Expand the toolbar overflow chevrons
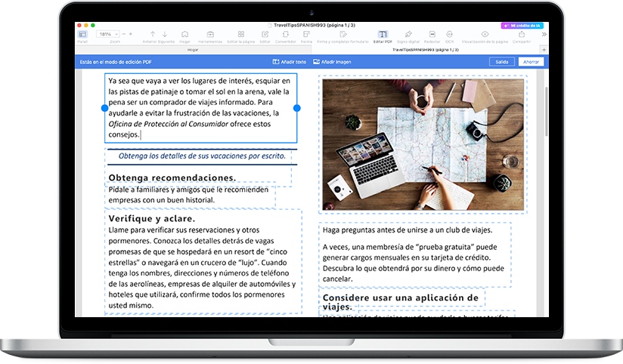 point(544,35)
